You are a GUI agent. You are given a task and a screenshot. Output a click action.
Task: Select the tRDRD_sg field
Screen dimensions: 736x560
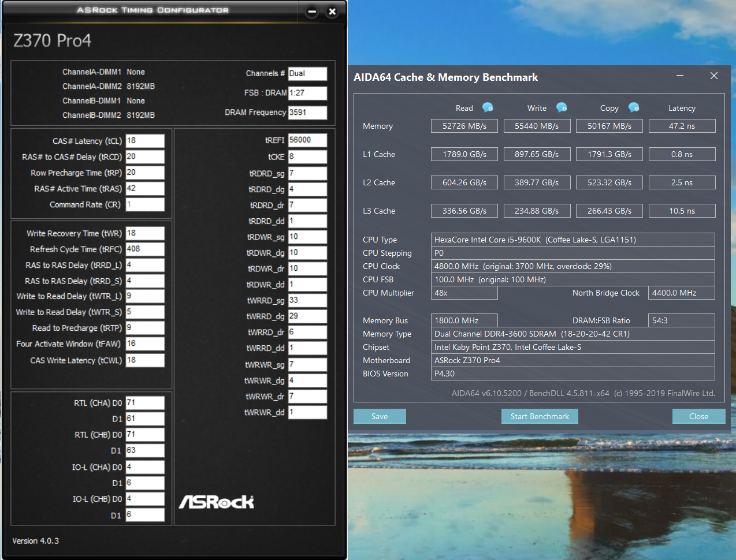pos(307,173)
